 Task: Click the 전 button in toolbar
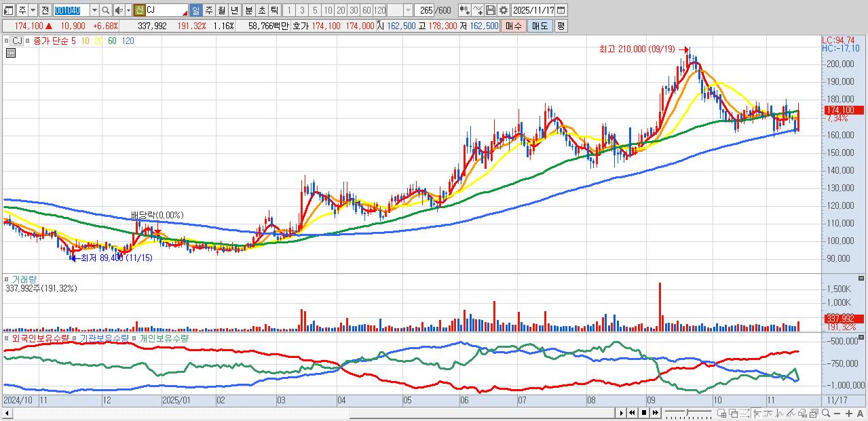45,10
